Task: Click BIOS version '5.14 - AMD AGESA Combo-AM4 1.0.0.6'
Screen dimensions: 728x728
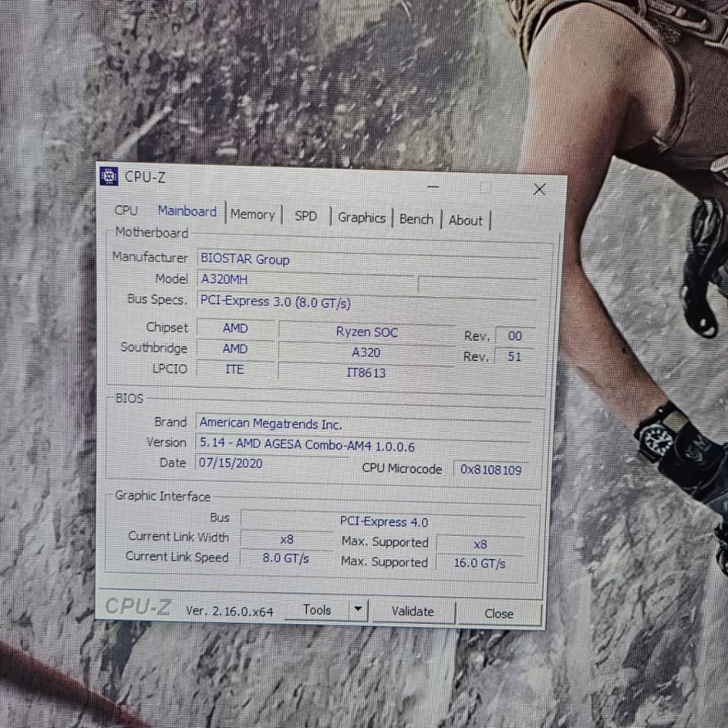Action: coord(363,446)
